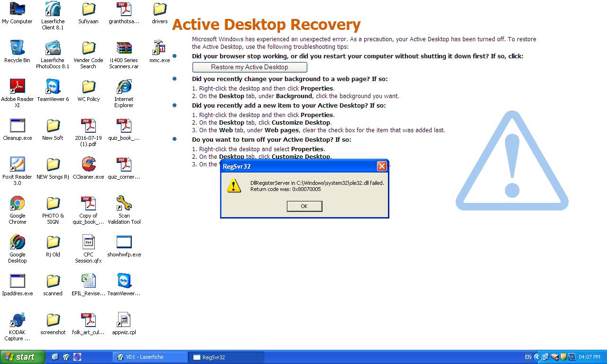Select the CCleaner.exe desktop icon
The height and width of the screenshot is (364, 607).
click(x=88, y=169)
